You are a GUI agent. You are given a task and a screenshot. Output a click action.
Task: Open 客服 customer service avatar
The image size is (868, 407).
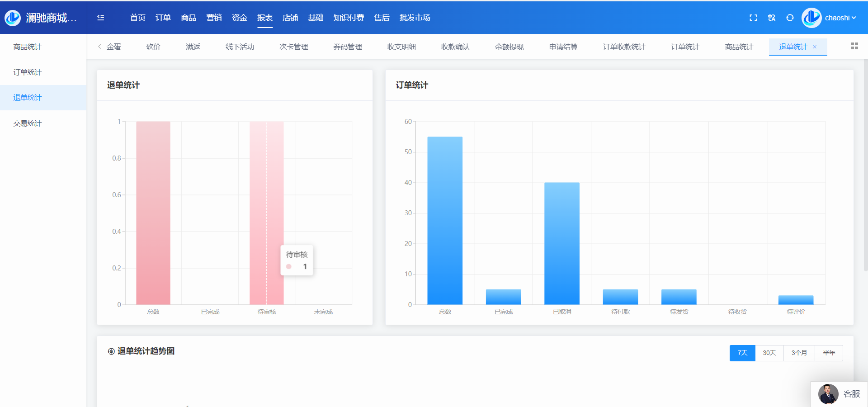[828, 394]
